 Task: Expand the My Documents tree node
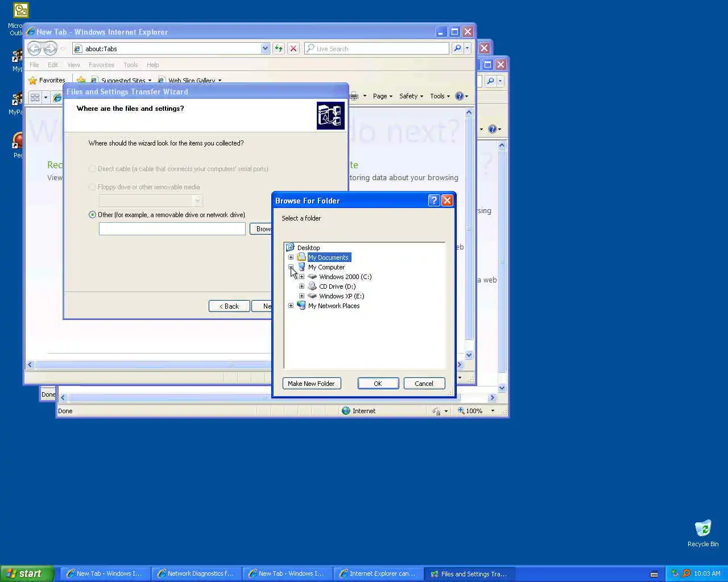click(291, 257)
